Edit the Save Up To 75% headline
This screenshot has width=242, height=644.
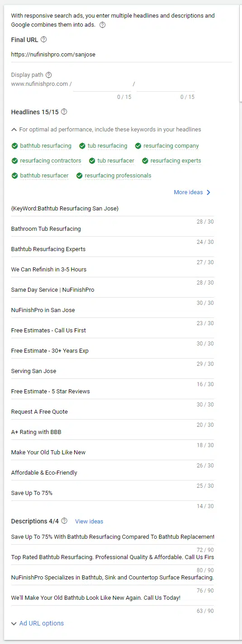[x=113, y=493]
